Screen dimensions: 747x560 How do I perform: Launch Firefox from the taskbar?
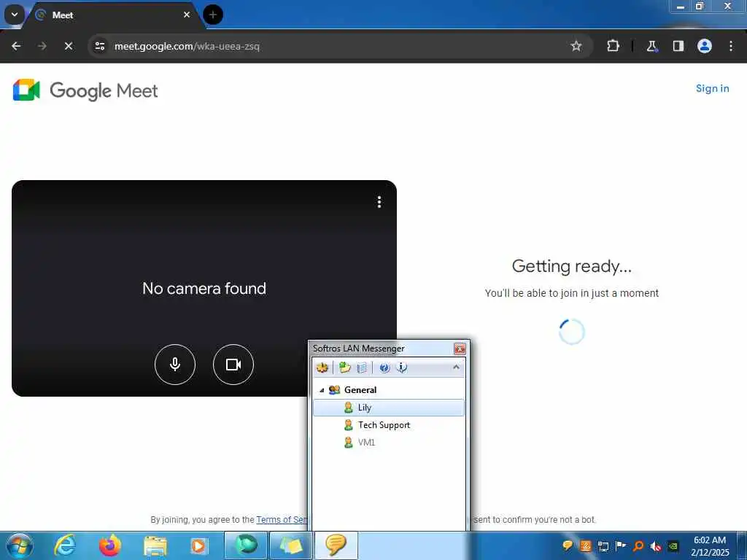[x=110, y=545]
